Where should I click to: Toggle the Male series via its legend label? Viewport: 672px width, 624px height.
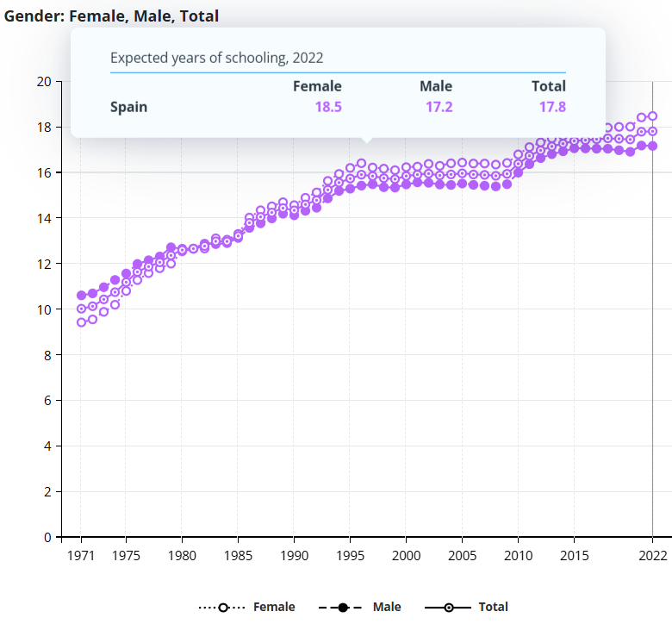[x=387, y=607]
